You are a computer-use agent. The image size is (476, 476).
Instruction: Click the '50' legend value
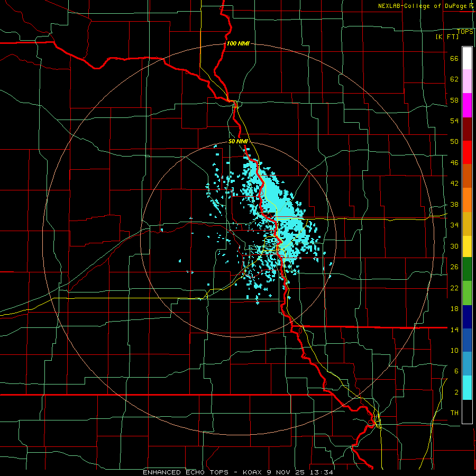tap(454, 142)
